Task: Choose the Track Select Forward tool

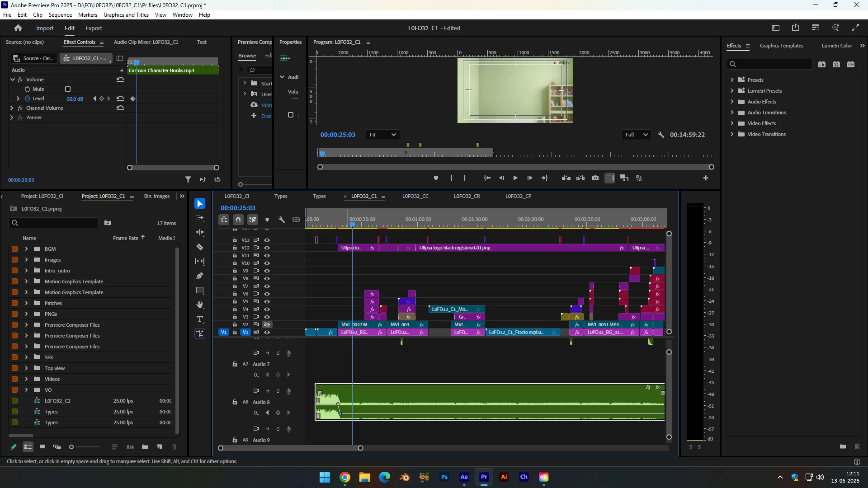Action: 200,218
